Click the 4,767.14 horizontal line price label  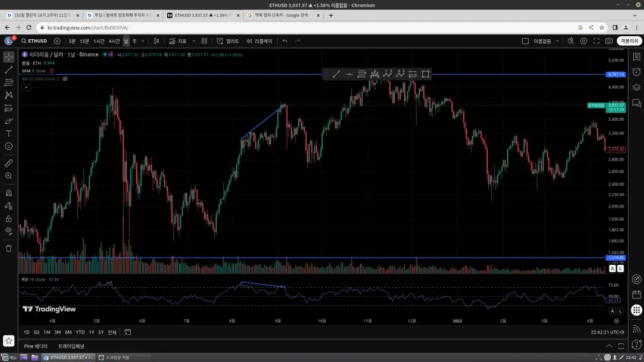point(616,74)
